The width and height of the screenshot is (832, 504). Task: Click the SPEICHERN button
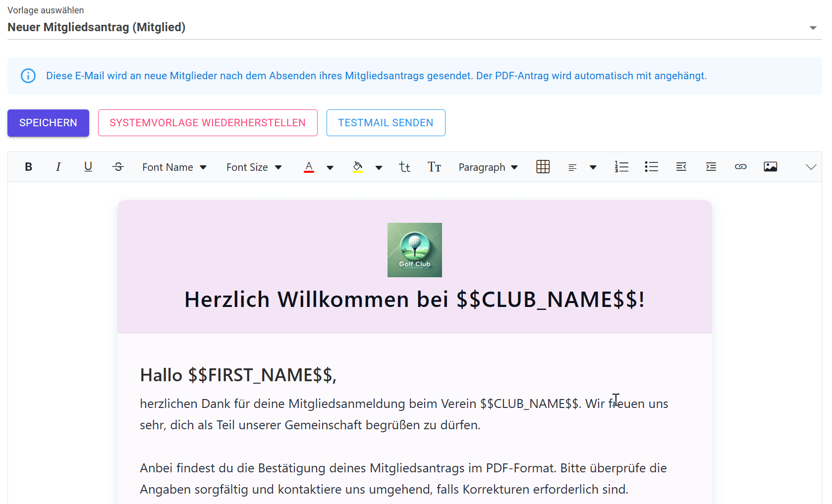pyautogui.click(x=48, y=123)
